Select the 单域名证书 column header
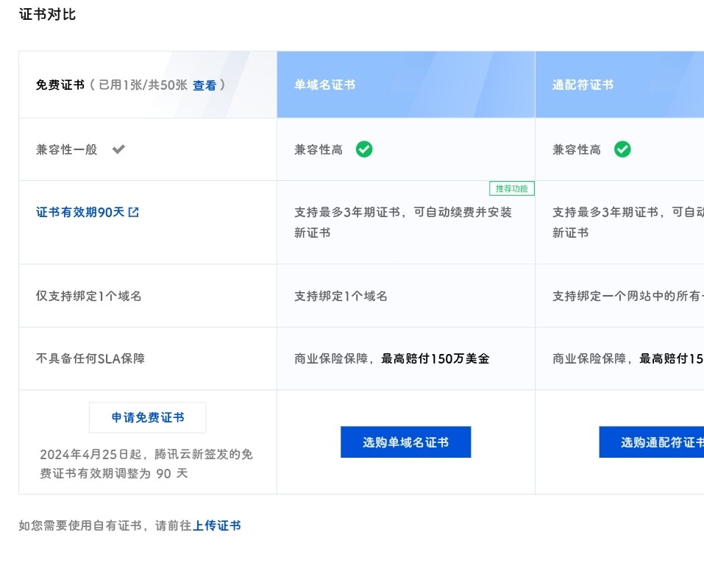The image size is (704, 588). (324, 85)
